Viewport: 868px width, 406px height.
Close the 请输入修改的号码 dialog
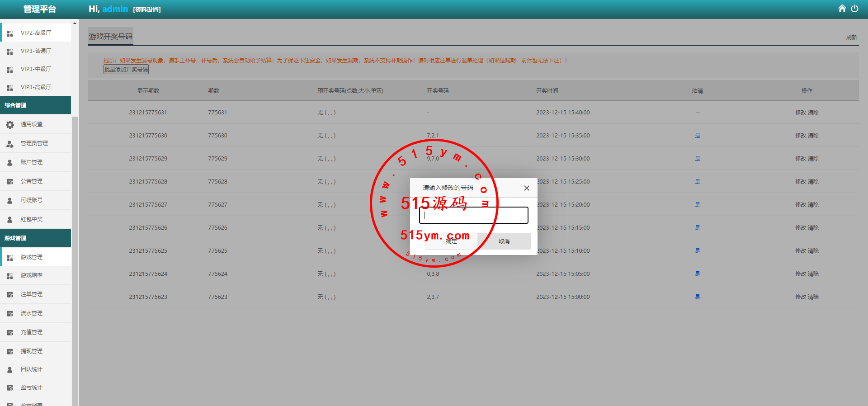(526, 188)
